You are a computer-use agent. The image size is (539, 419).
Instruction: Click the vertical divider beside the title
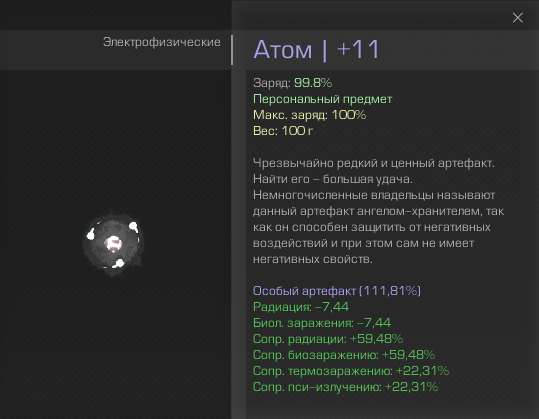coord(232,50)
